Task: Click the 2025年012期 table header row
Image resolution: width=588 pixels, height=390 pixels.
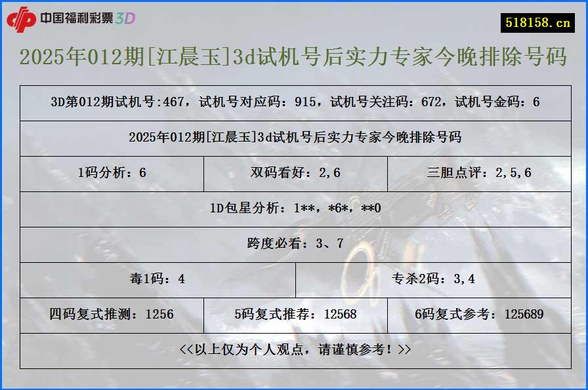Action: [x=294, y=138]
